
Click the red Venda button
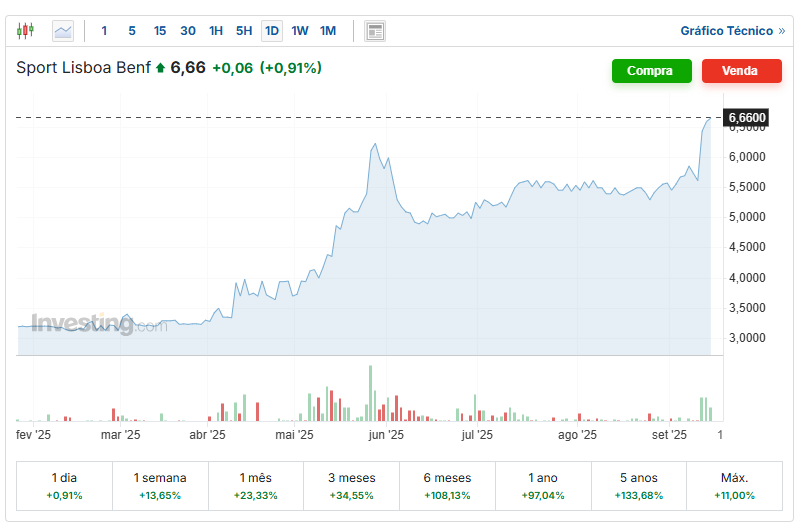(x=741, y=71)
